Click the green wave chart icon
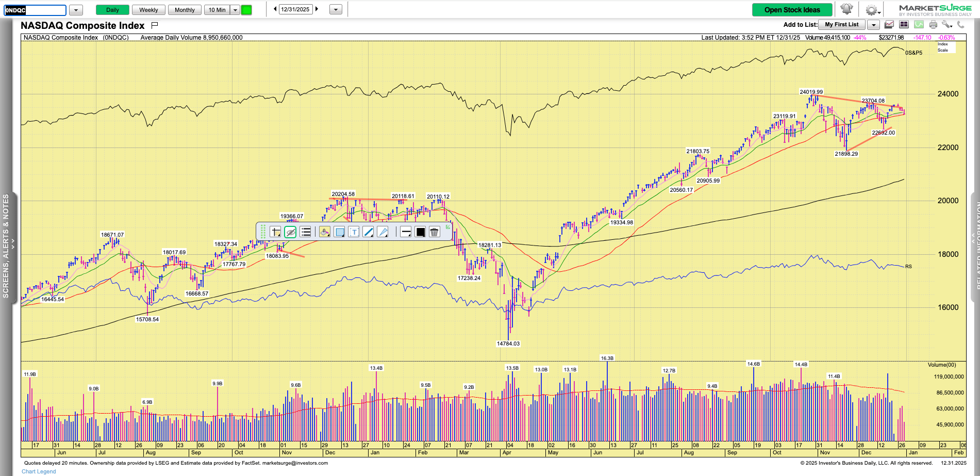 [x=919, y=24]
